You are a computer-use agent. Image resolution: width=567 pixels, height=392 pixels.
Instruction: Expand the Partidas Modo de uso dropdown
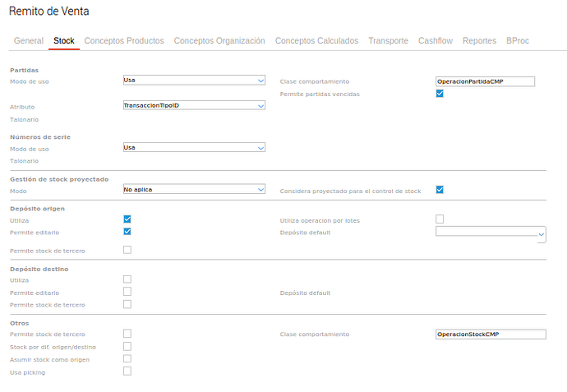[194, 81]
